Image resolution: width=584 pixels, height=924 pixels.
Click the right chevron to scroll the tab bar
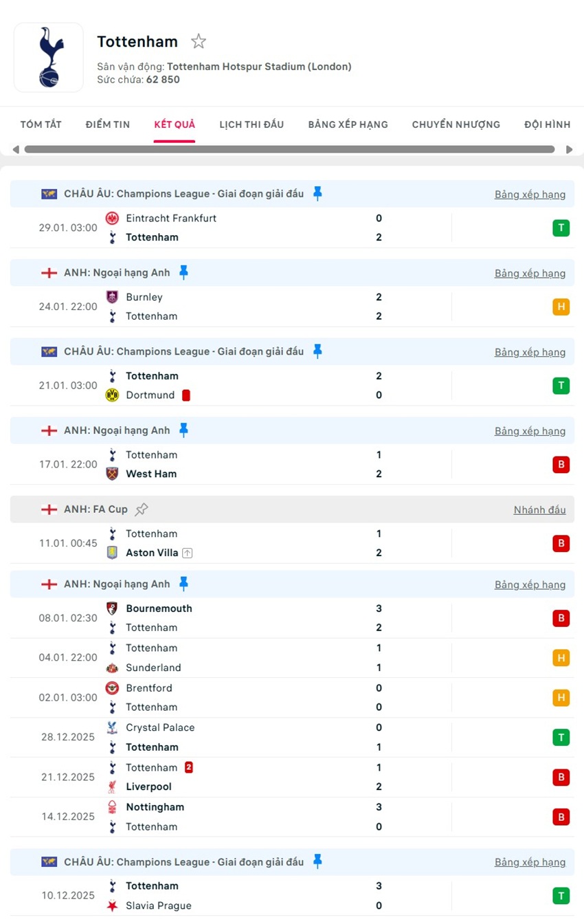(570, 148)
